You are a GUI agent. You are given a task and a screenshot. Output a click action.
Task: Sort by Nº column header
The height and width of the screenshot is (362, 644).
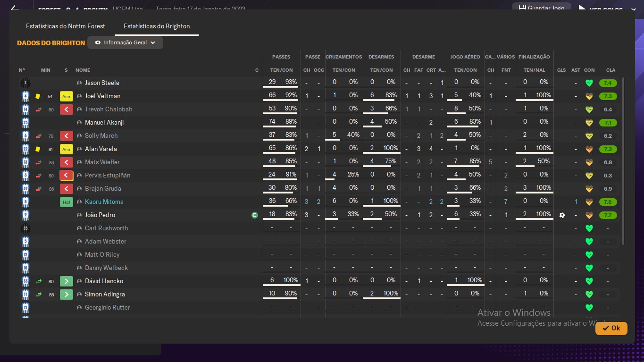click(x=22, y=70)
